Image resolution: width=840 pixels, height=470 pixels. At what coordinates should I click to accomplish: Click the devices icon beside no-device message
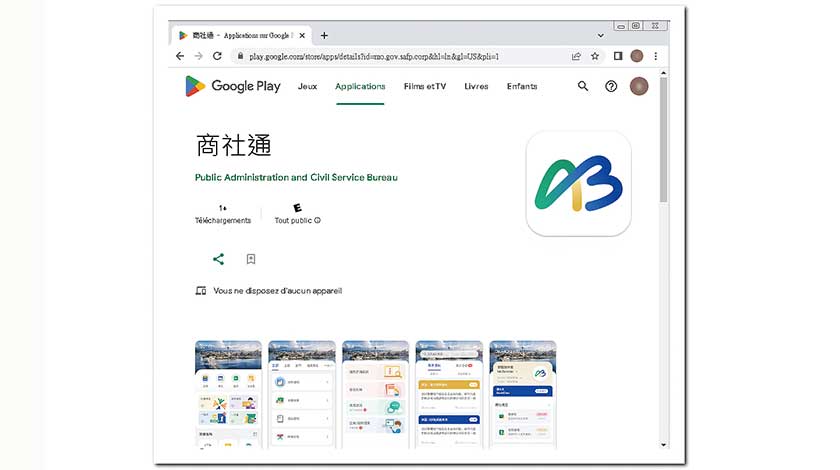(201, 290)
